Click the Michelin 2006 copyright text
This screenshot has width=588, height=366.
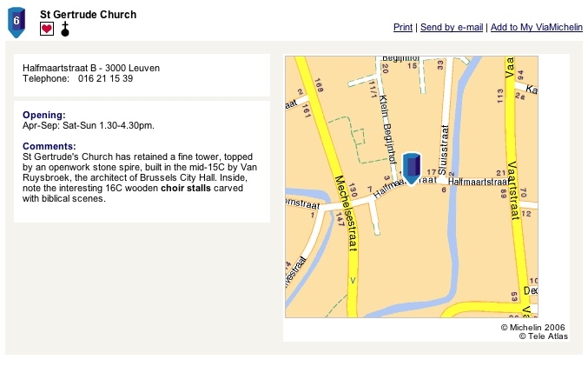(x=533, y=328)
